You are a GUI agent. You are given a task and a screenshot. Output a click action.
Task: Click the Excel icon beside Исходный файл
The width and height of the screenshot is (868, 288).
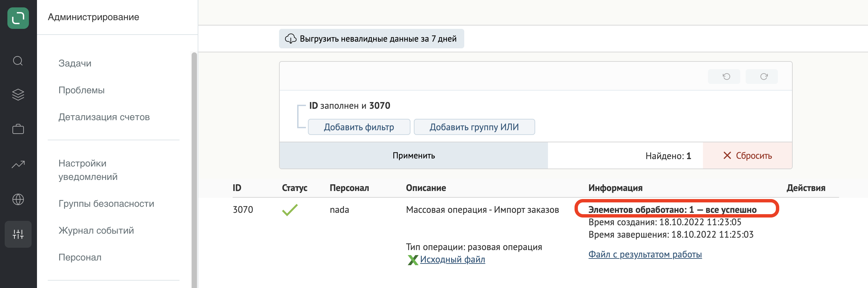tap(412, 260)
